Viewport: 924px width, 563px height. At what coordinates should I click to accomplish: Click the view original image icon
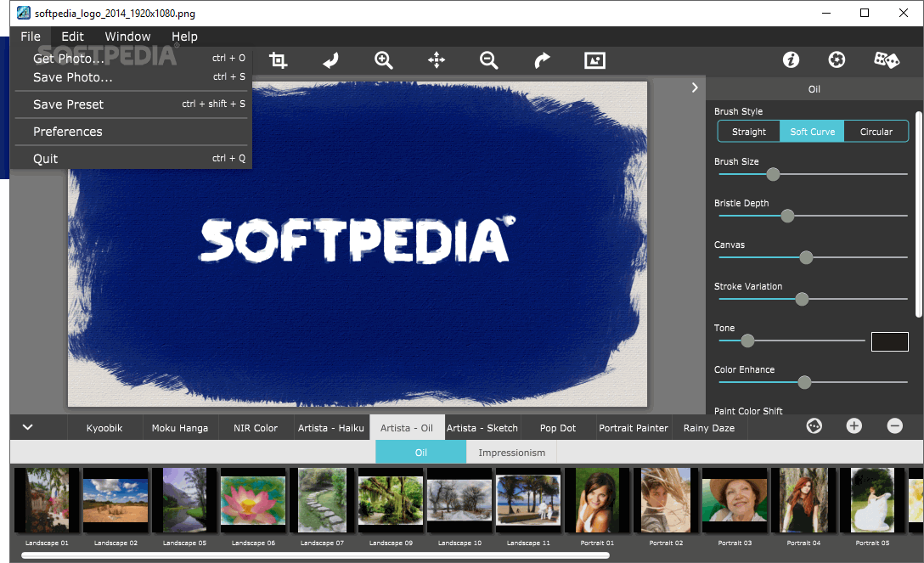594,60
